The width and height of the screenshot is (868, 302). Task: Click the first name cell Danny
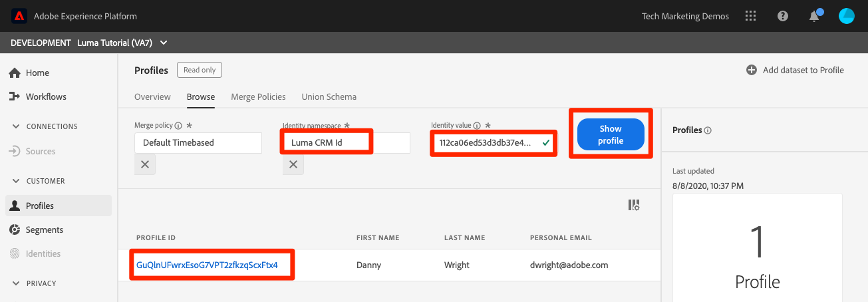pyautogui.click(x=369, y=265)
